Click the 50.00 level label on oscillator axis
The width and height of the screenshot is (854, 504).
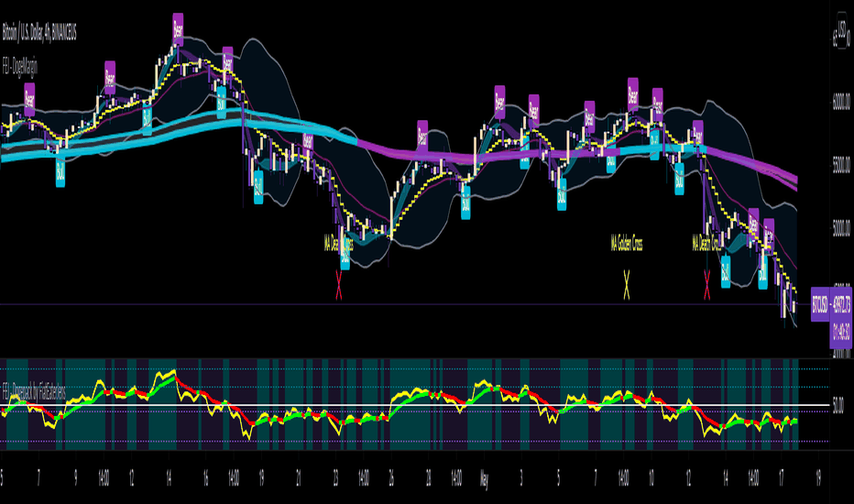[838, 406]
